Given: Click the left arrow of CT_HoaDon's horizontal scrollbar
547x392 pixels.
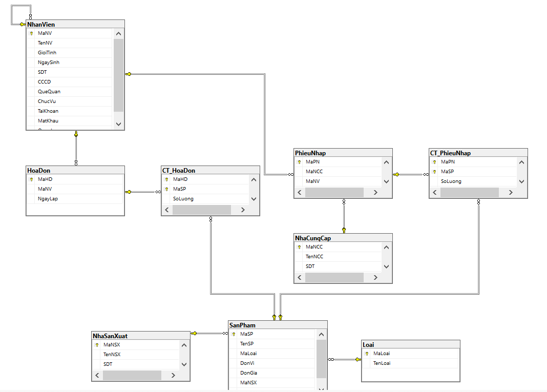Looking at the screenshot, I should (167, 210).
